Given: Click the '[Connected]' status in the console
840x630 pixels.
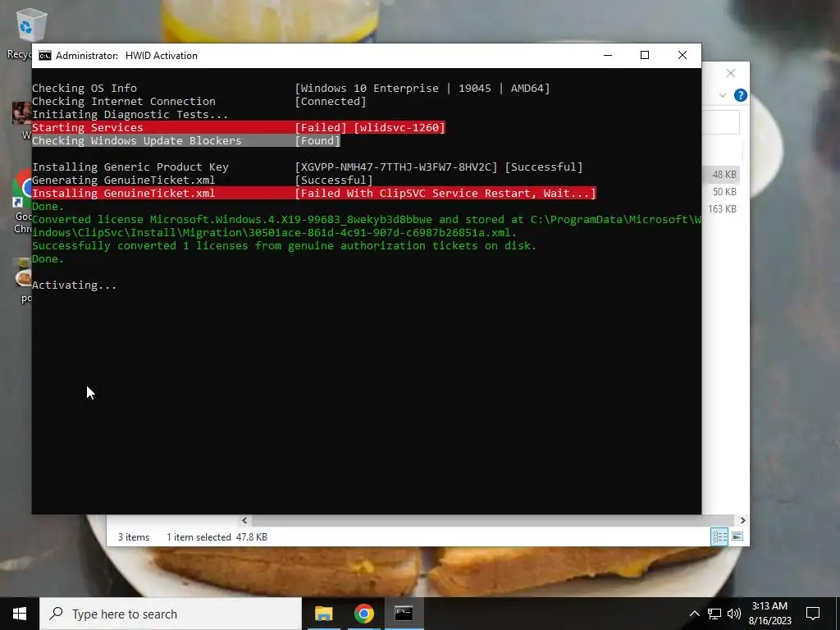Looking at the screenshot, I should tap(331, 101).
